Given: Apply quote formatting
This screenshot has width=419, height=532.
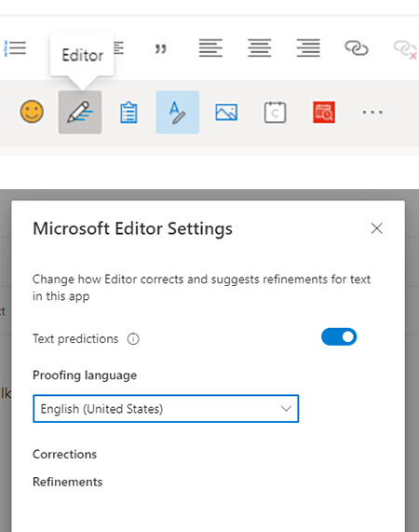Looking at the screenshot, I should [x=161, y=49].
